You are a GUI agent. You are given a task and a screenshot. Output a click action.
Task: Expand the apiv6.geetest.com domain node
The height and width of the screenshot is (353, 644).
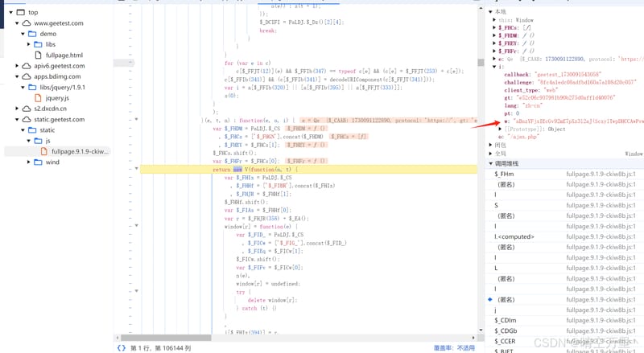point(17,66)
